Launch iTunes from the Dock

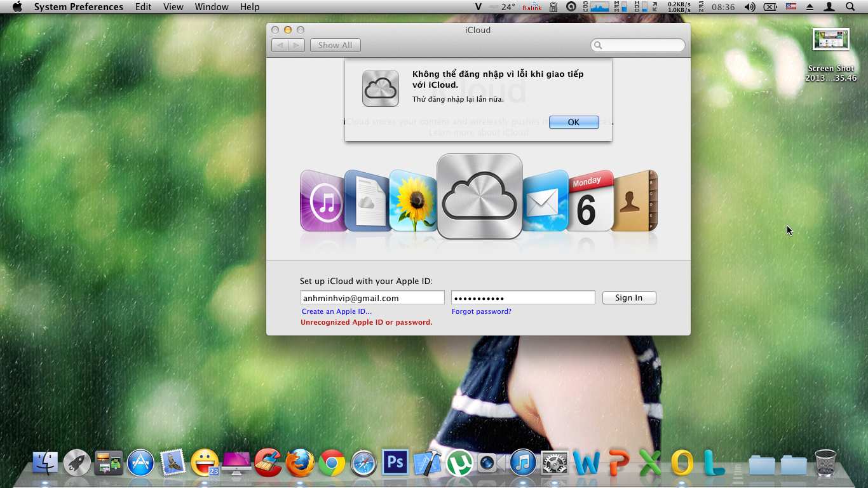click(x=523, y=463)
